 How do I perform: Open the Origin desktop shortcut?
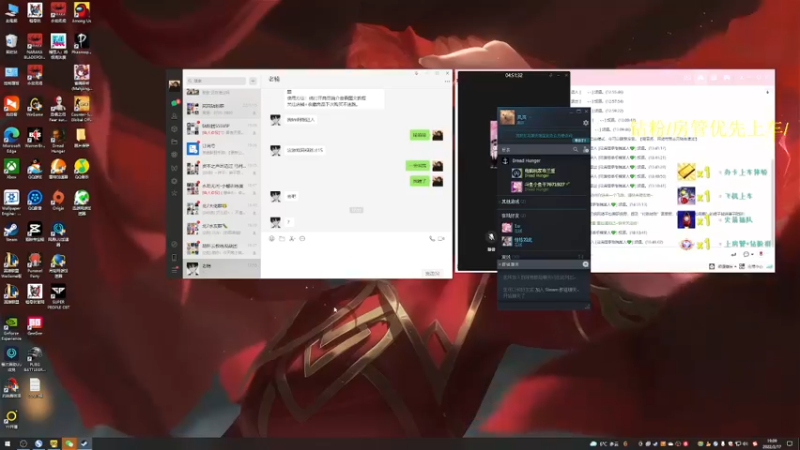tap(58, 200)
